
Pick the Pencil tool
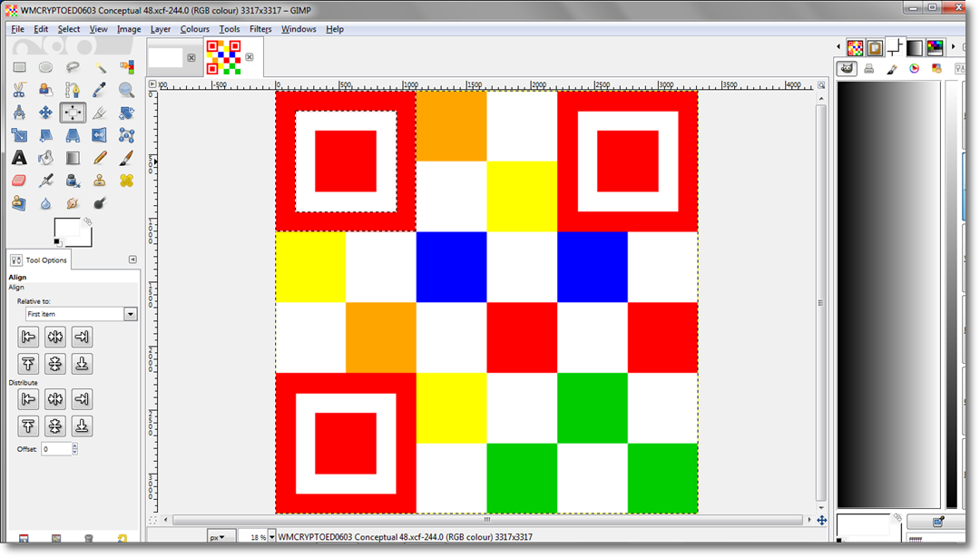click(x=100, y=158)
